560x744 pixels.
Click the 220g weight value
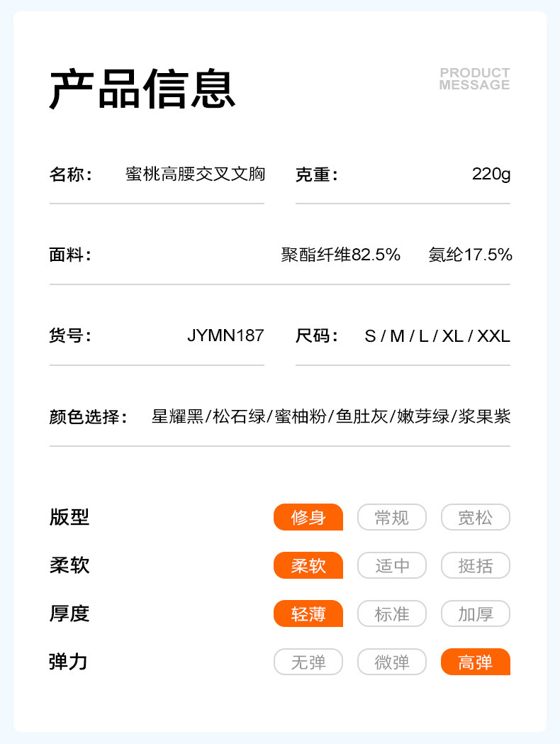tap(491, 174)
